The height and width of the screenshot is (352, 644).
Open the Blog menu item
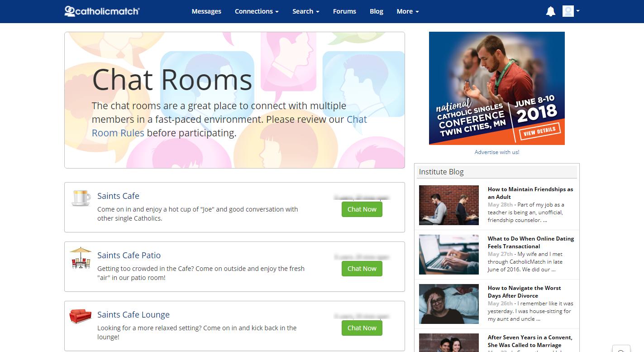377,11
